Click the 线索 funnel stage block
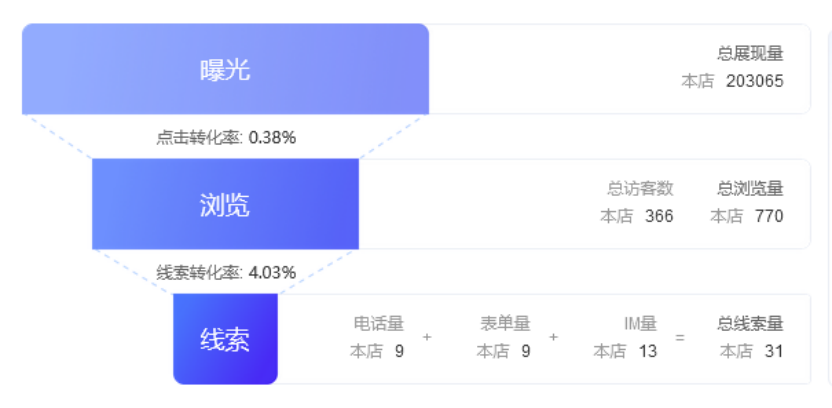The image size is (832, 408). point(225,339)
